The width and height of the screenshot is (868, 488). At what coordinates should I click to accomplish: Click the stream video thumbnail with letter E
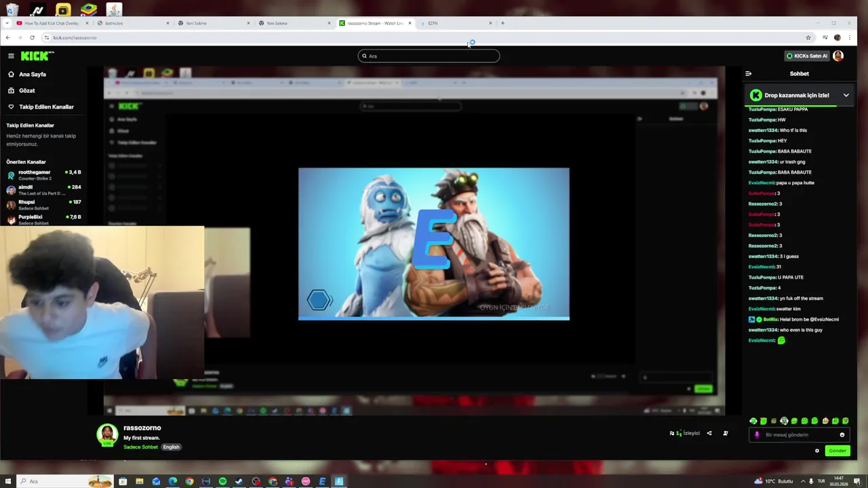(x=434, y=244)
